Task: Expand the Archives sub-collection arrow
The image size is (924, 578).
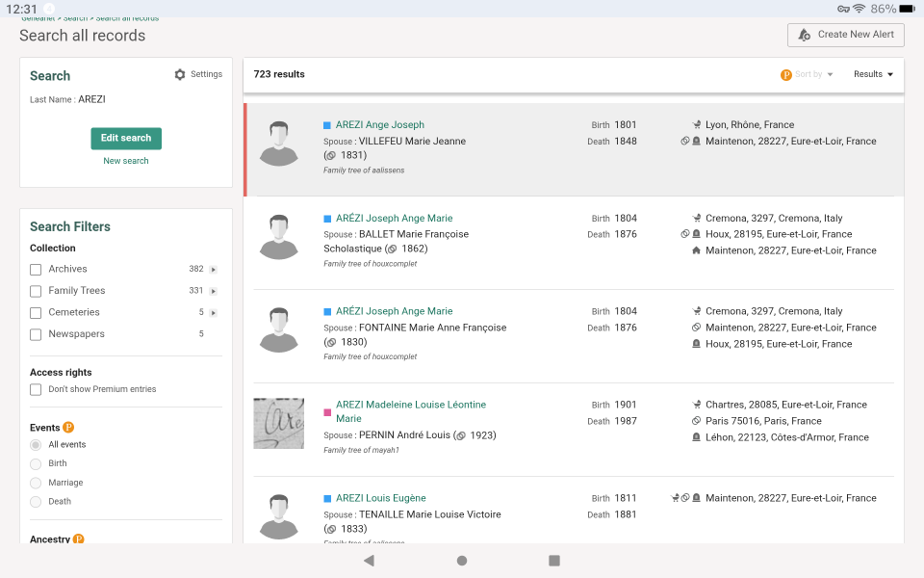Action: coord(214,270)
